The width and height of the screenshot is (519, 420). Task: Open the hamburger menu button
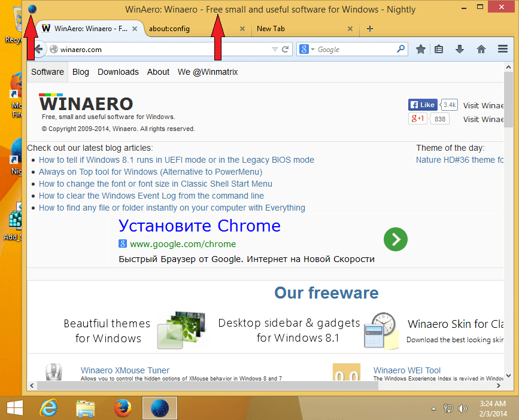coord(503,49)
